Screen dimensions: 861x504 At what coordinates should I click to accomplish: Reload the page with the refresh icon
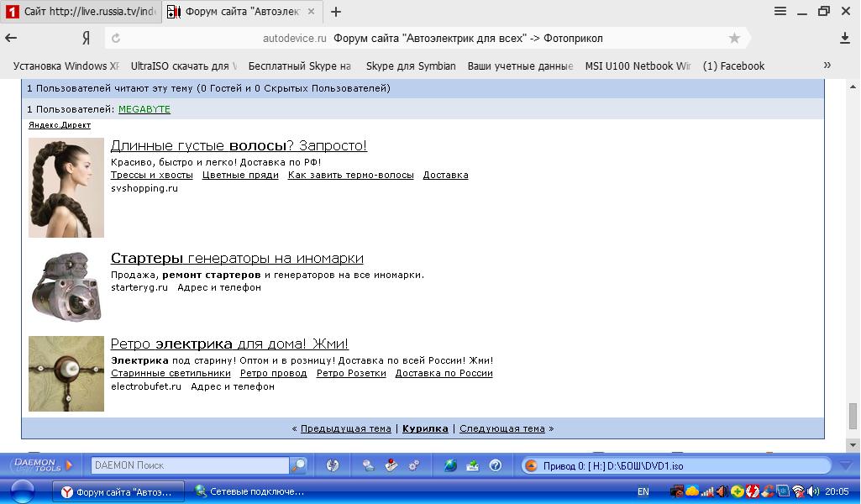[x=116, y=38]
